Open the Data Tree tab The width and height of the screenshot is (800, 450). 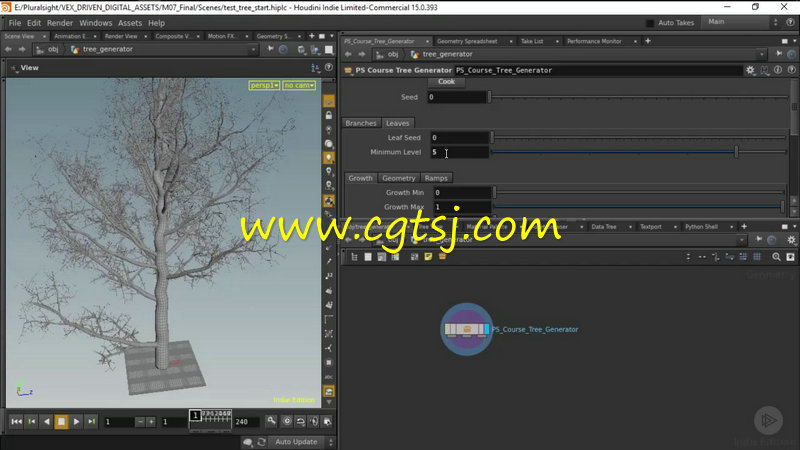pos(604,227)
